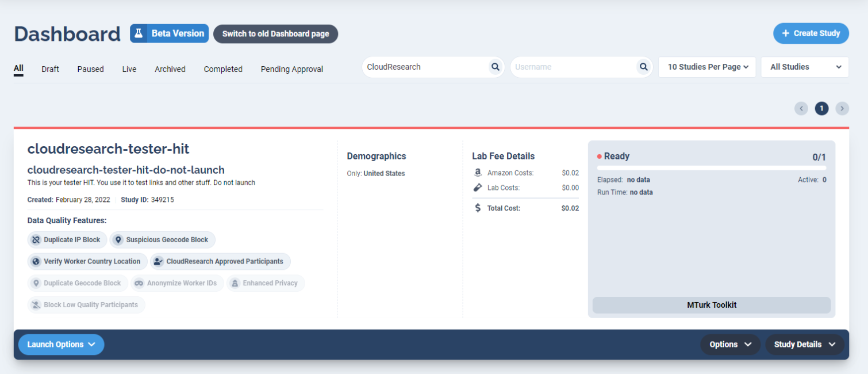This screenshot has width=868, height=374.
Task: Click the Suspicious Geocode Block pin icon
Action: (x=118, y=239)
